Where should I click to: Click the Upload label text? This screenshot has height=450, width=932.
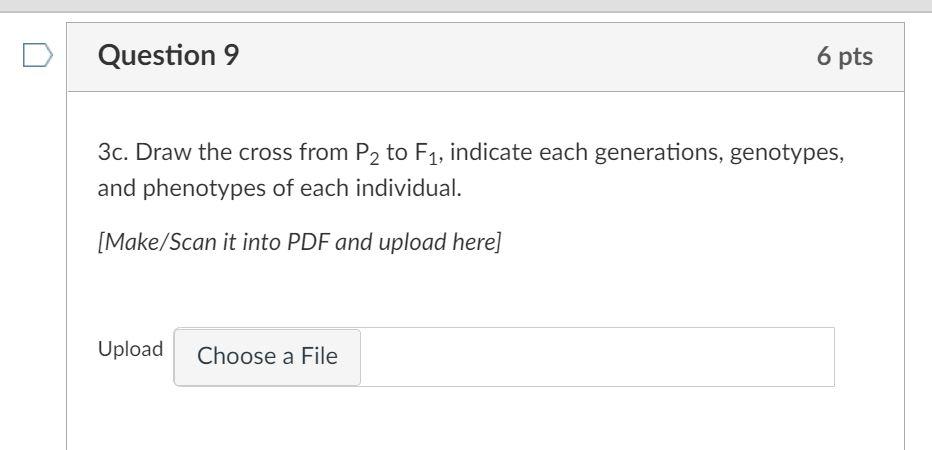click(x=131, y=349)
